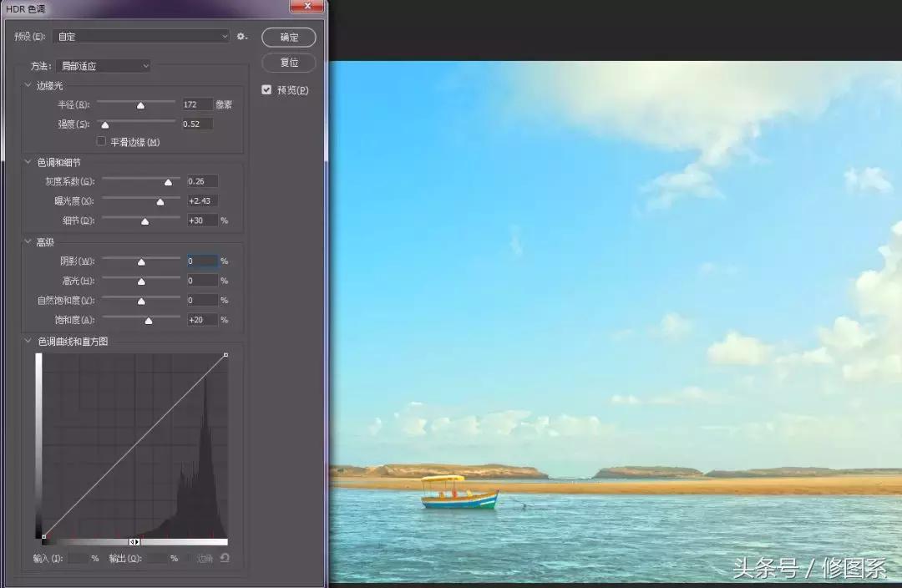Image resolution: width=902 pixels, height=588 pixels.
Task: Click the 细节 field showing +30
Action: 202,220
